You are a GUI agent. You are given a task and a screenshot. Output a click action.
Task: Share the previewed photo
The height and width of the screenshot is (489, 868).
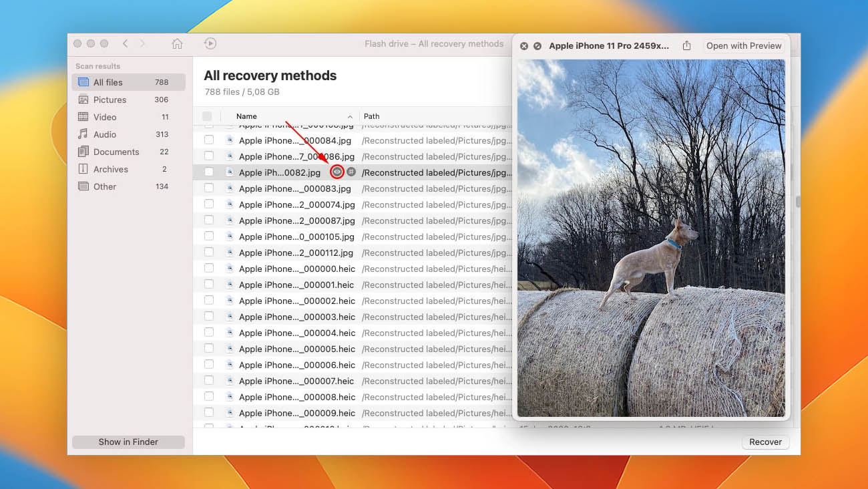[686, 45]
